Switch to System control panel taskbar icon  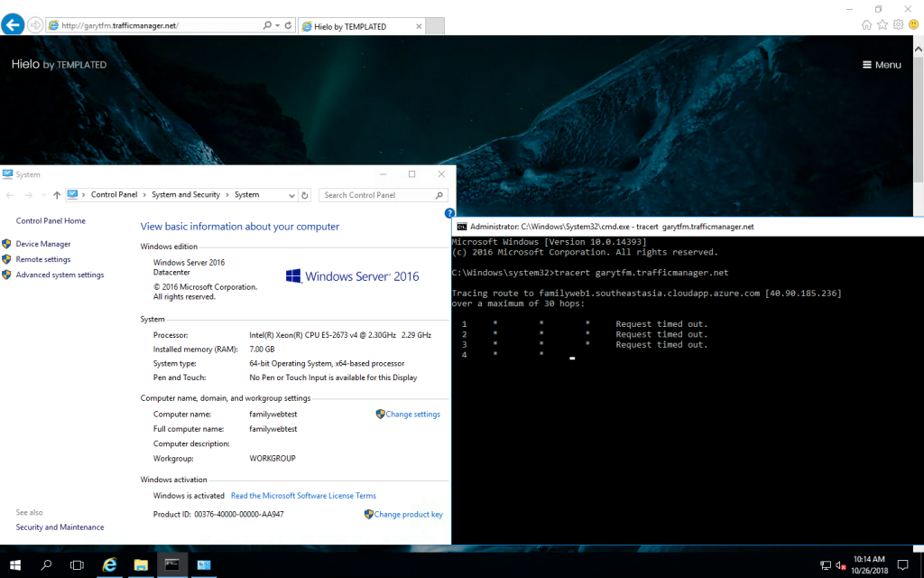coord(203,565)
